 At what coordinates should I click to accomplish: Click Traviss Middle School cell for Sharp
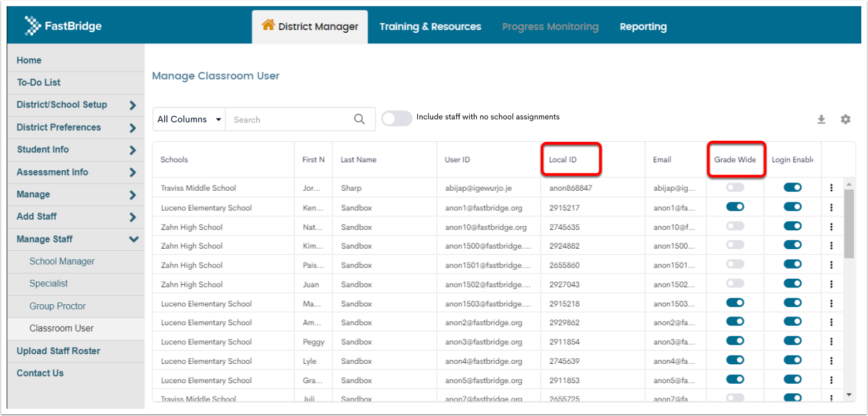[223, 188]
